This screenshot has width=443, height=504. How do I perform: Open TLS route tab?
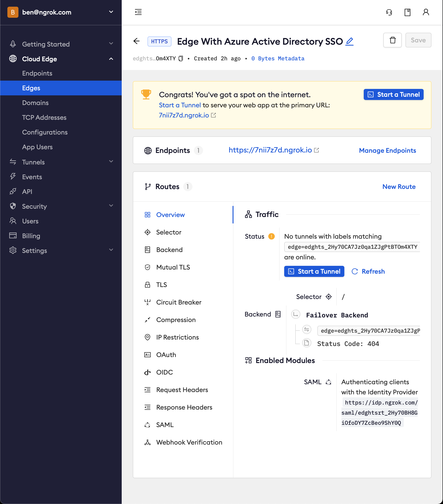pos(183,285)
